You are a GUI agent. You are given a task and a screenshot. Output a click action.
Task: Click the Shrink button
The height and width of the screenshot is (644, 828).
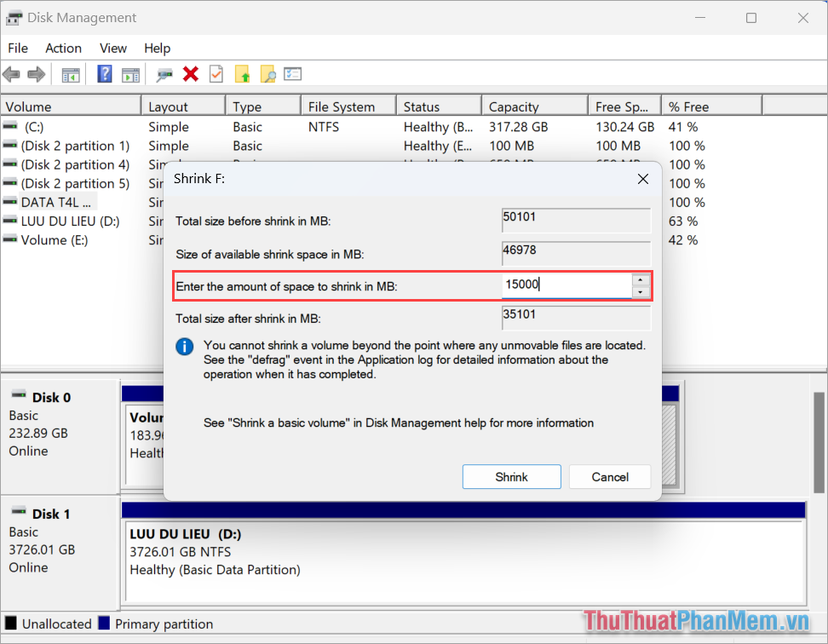511,476
